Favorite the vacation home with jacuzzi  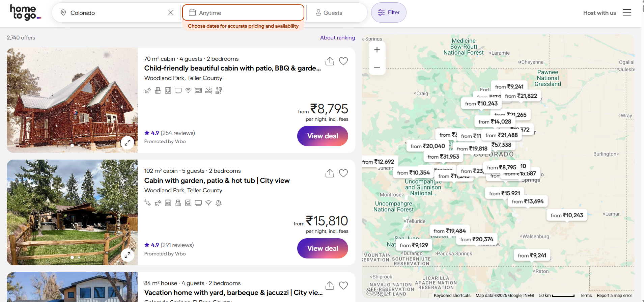pos(343,285)
